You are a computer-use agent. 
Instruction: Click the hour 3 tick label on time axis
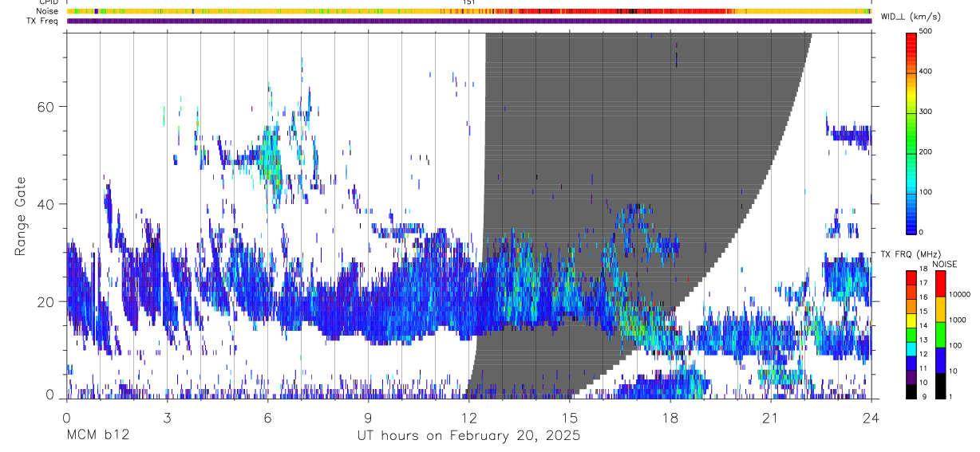tap(167, 418)
